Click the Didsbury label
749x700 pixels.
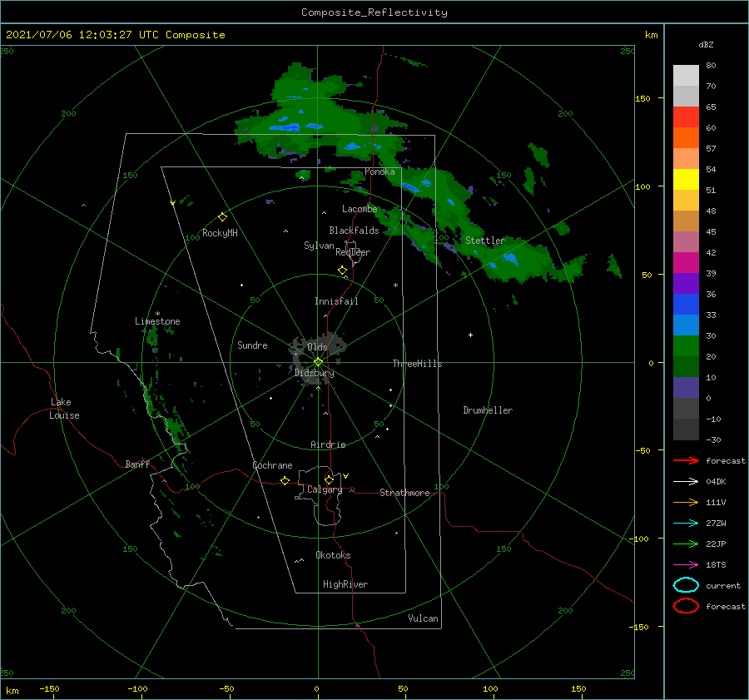[315, 373]
